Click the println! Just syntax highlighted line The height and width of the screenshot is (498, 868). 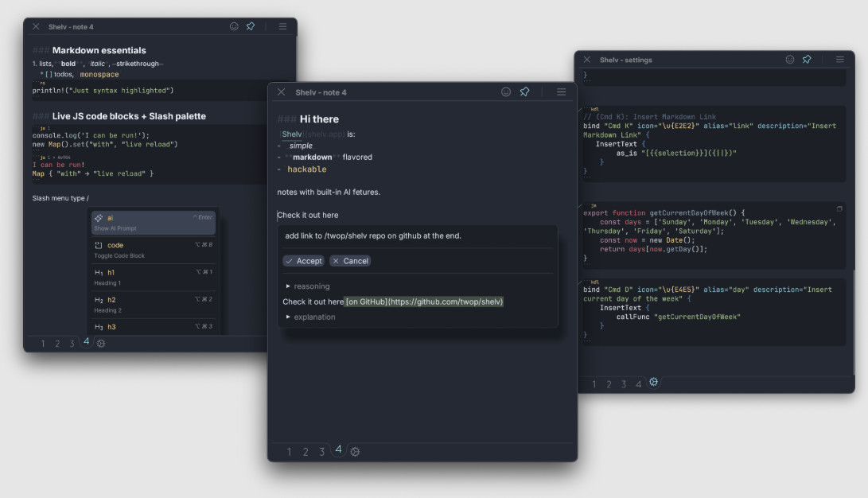point(103,90)
